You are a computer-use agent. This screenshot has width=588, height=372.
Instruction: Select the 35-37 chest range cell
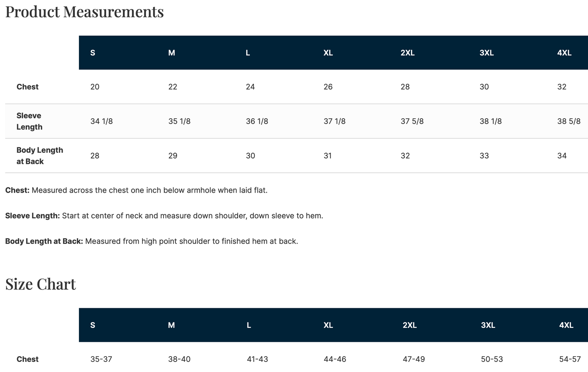101,359
